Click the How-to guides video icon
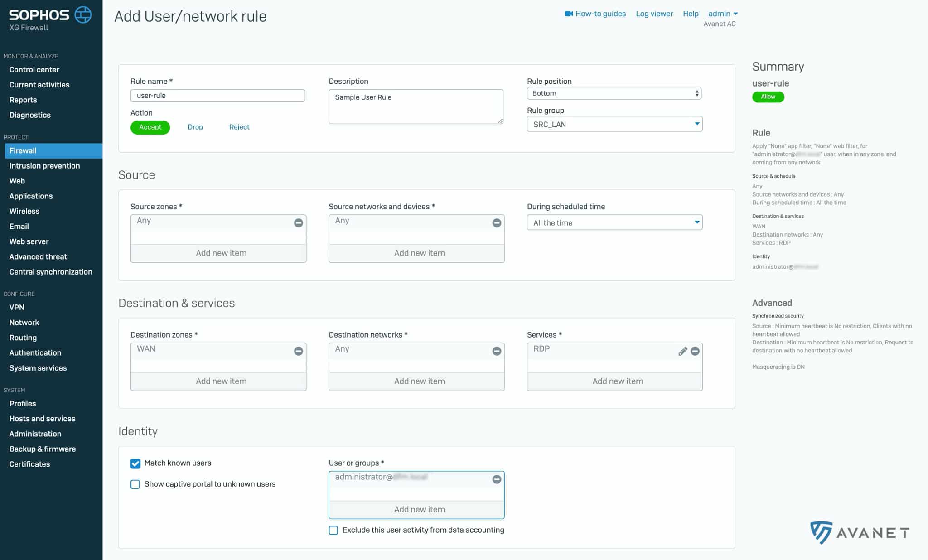 pos(569,14)
